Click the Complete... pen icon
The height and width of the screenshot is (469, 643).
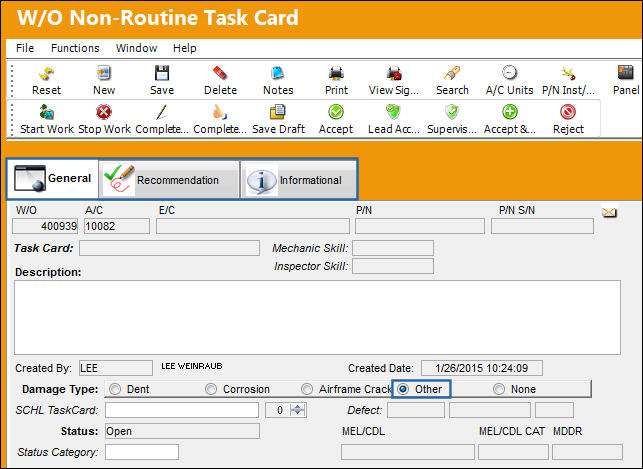coord(162,112)
